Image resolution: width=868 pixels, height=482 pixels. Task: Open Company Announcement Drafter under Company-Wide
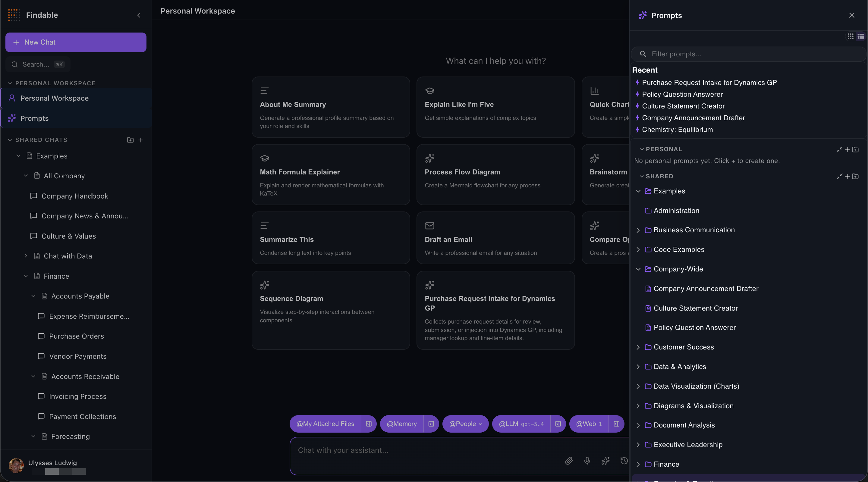click(706, 289)
